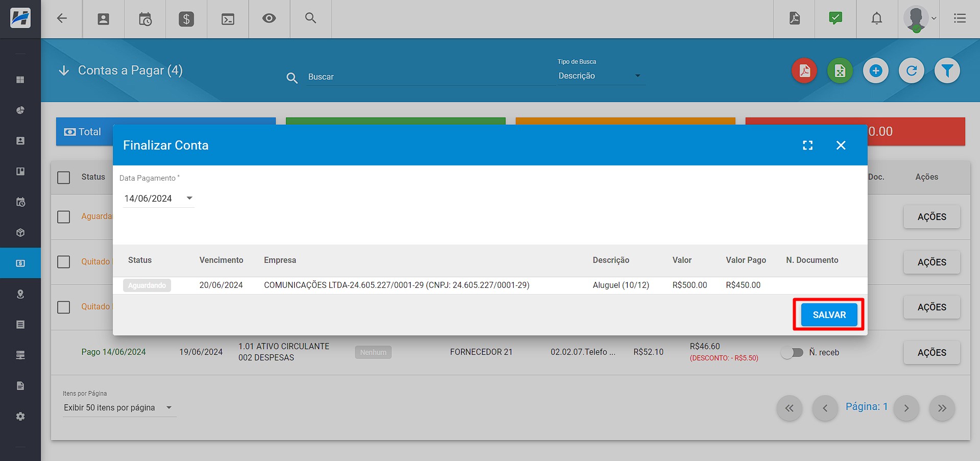Open the dashboard grid sidebar icon

click(20, 80)
